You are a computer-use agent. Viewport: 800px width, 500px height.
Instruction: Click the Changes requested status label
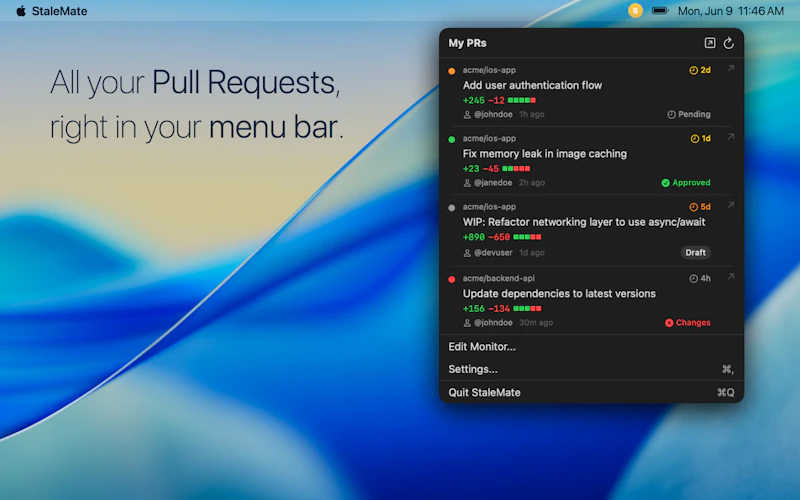[687, 322]
